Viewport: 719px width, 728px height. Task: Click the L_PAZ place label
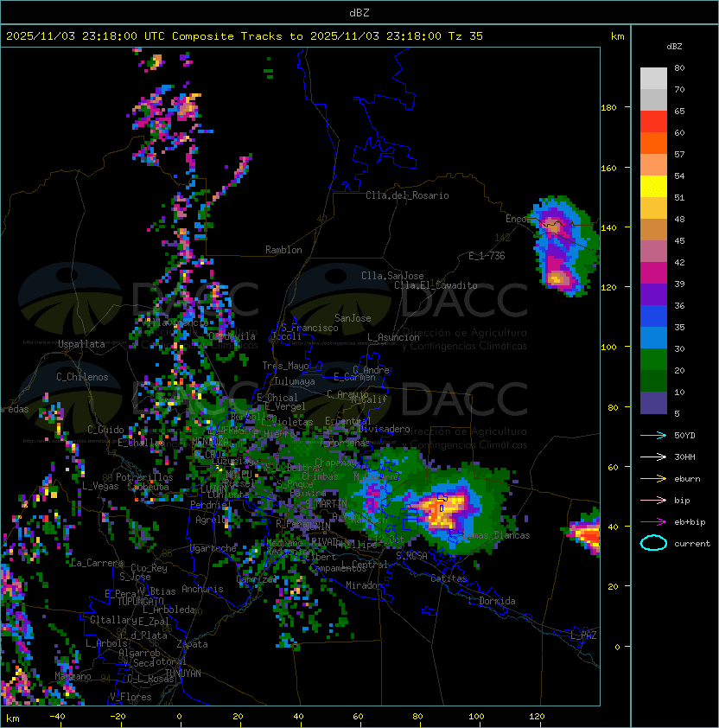pos(583,635)
